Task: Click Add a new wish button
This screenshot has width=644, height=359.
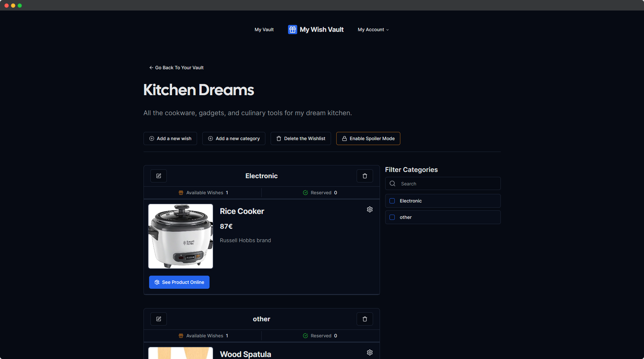Action: (x=170, y=138)
